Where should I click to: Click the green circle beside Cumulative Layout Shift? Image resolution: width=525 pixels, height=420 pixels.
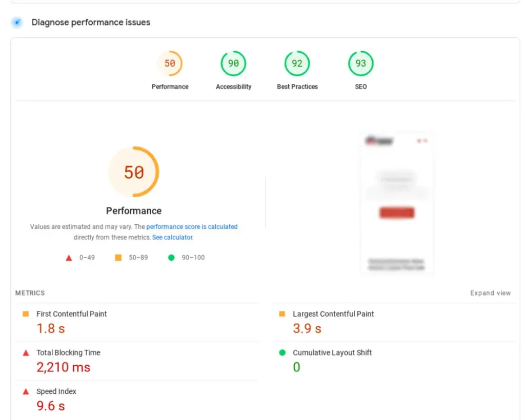(282, 353)
